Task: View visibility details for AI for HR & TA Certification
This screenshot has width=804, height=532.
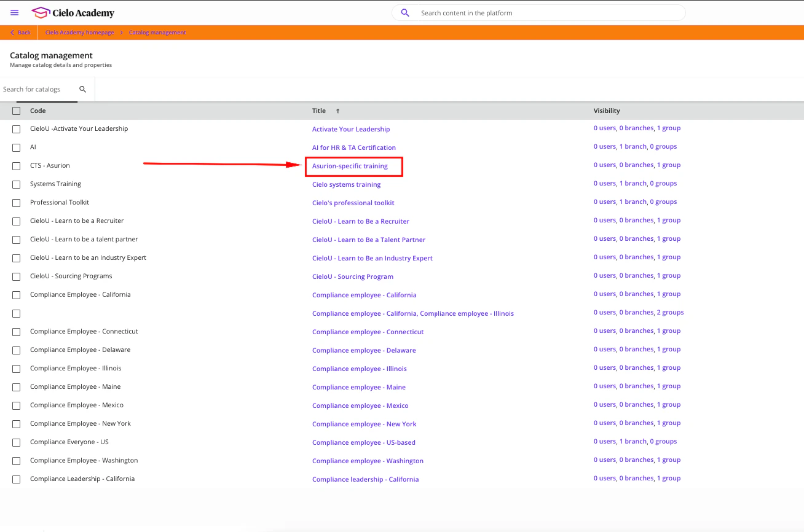Action: tap(636, 146)
